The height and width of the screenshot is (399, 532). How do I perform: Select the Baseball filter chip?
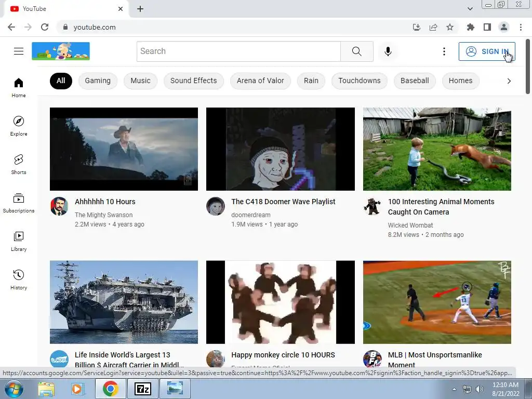[415, 81]
